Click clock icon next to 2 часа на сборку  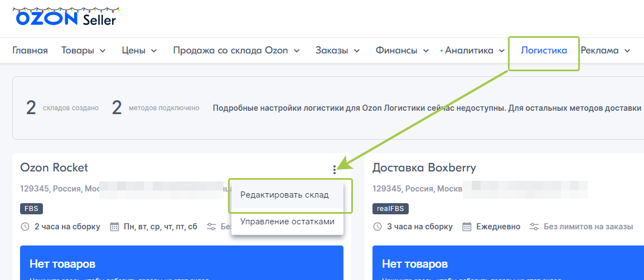click(x=25, y=227)
